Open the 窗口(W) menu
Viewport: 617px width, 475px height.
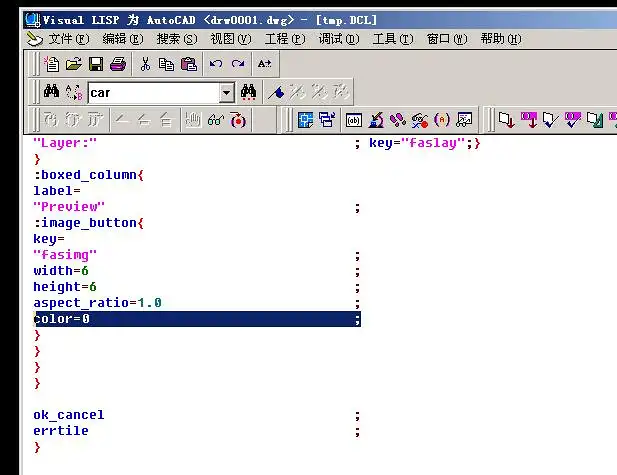447,39
